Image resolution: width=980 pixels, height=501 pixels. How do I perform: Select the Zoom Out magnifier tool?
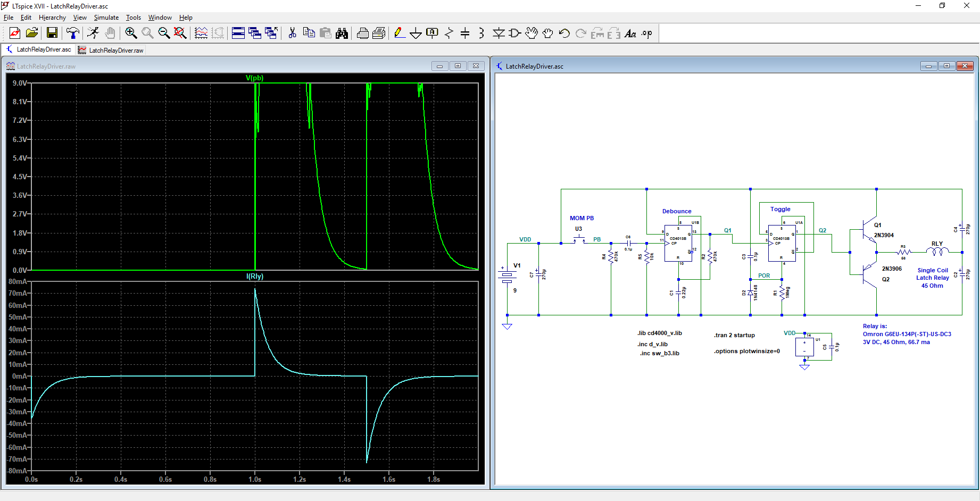tap(164, 34)
